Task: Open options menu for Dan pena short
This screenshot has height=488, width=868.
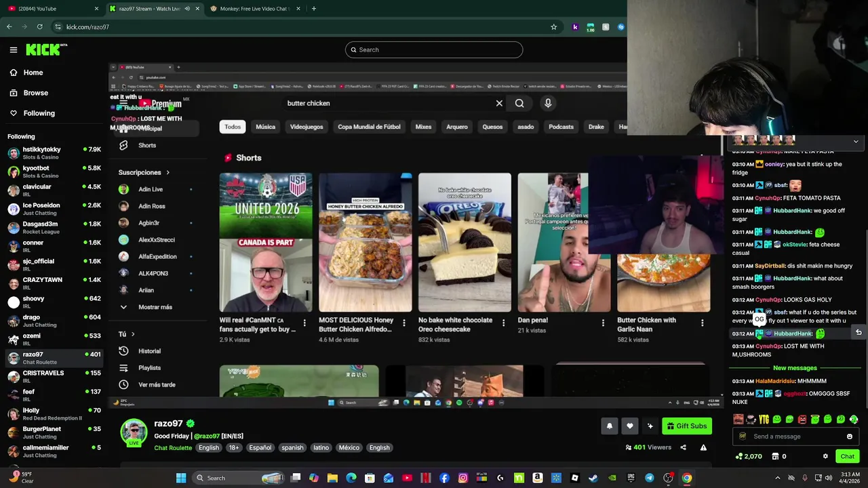Action: [x=603, y=323]
